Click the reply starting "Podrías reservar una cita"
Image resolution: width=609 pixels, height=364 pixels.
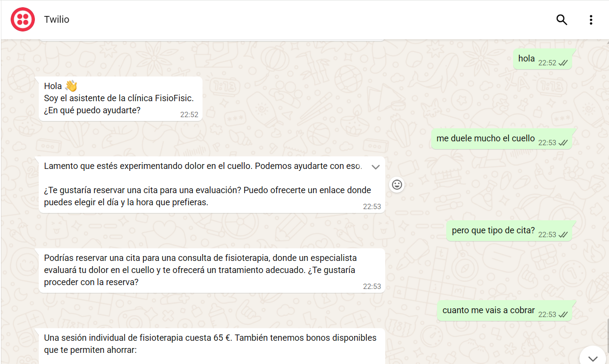point(212,271)
